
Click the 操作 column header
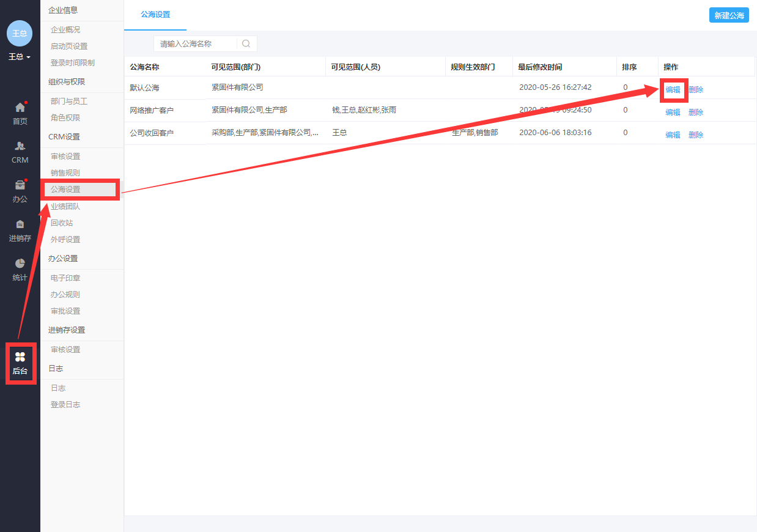click(x=671, y=67)
